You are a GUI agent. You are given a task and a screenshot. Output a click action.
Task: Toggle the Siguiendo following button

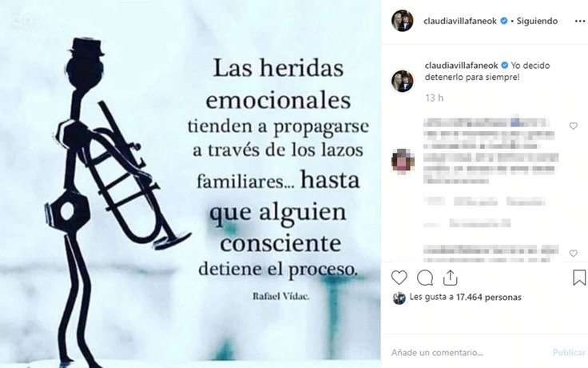click(537, 21)
